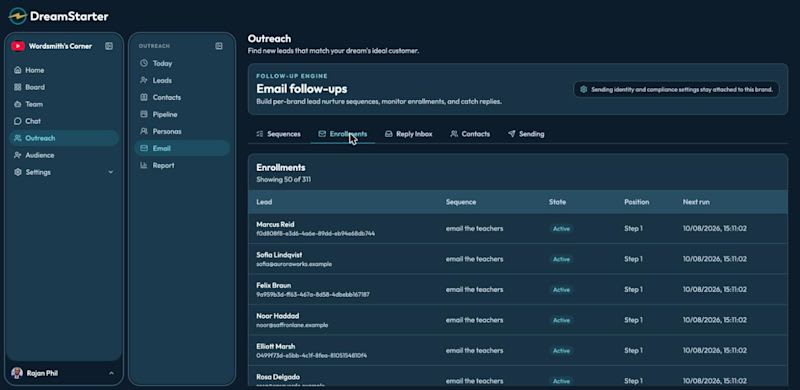Click the next run date in Marcus Reid's row
This screenshot has width=800, height=390.
click(715, 229)
